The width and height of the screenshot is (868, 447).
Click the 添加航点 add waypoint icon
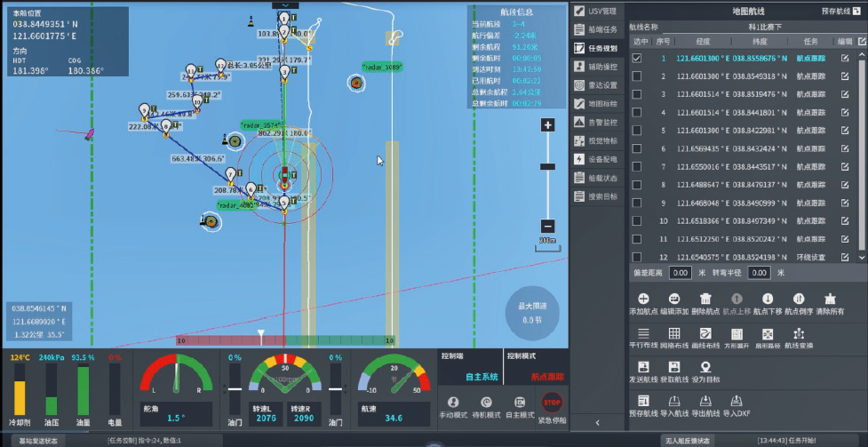pyautogui.click(x=644, y=299)
